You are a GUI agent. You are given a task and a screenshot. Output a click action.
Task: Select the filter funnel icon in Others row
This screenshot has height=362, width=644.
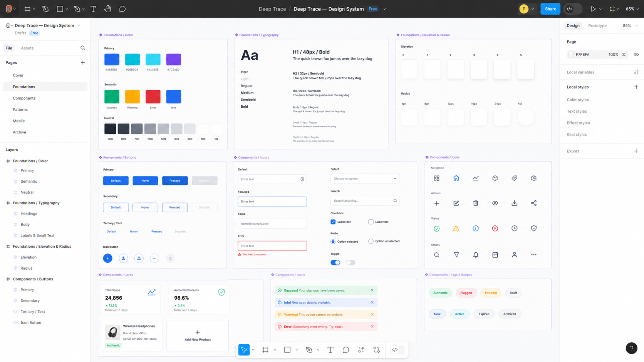pos(456,255)
